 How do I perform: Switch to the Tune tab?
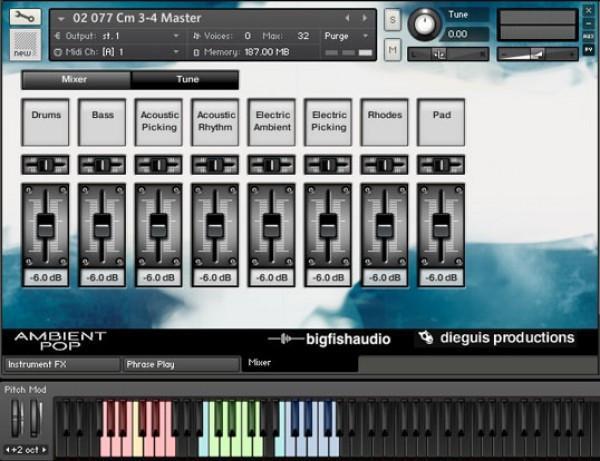(x=187, y=79)
